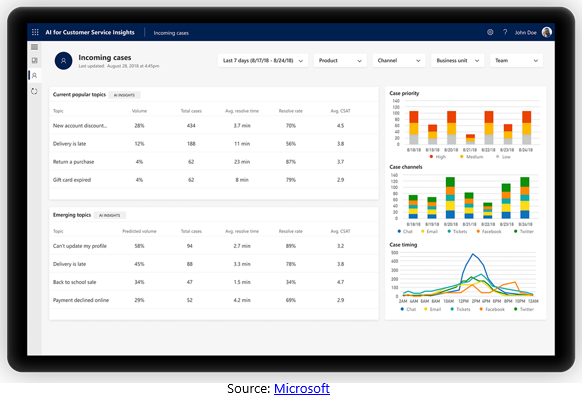Open the Channel filter dropdown
Viewport: 582px width, 397px height.
tap(399, 60)
